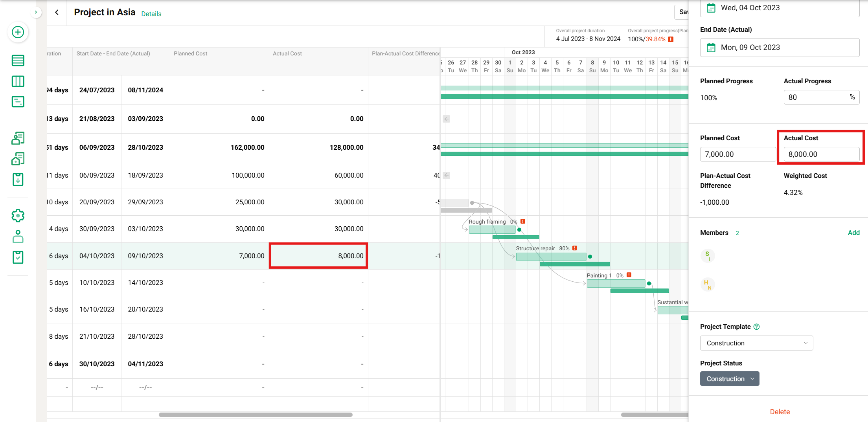Open the settings gear in the left sidebar
The width and height of the screenshot is (868, 422).
18,215
